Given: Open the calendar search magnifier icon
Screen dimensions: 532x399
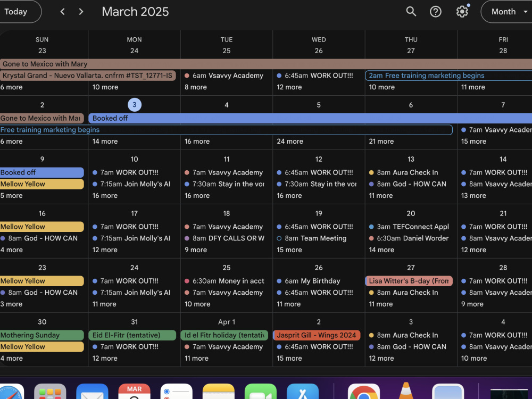Looking at the screenshot, I should 411,12.
